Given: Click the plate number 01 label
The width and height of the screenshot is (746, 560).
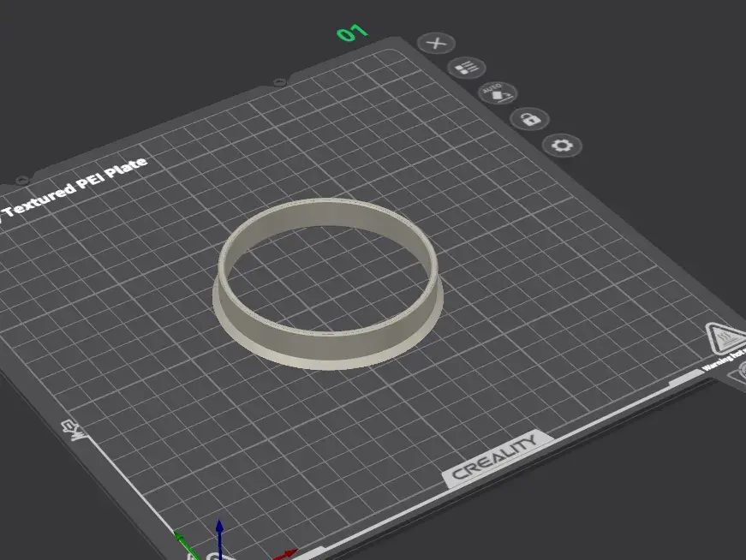Looking at the screenshot, I should coord(352,33).
